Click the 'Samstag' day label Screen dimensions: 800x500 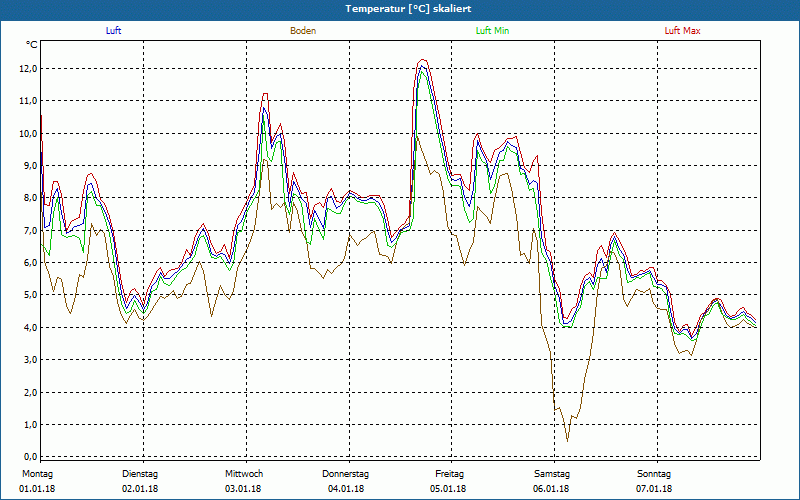point(552,474)
